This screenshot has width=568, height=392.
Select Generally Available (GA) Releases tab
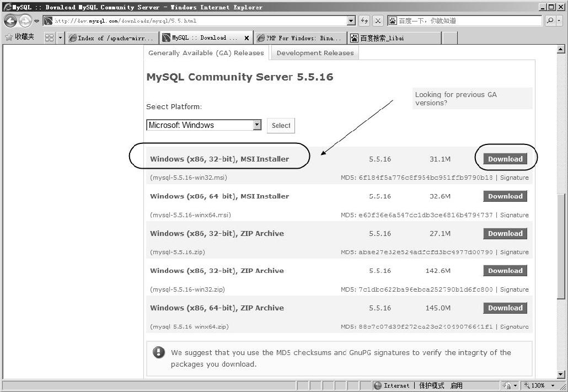pyautogui.click(x=206, y=53)
